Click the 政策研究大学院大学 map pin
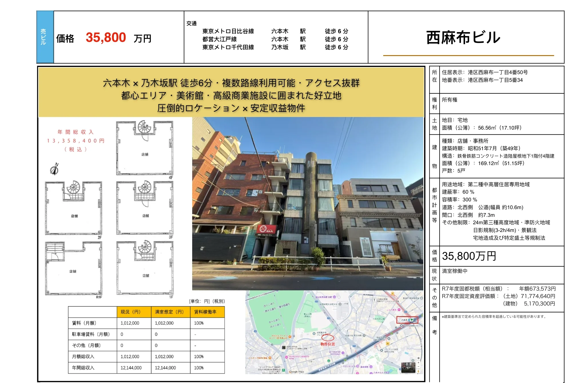588x383 pixels. 340,304
